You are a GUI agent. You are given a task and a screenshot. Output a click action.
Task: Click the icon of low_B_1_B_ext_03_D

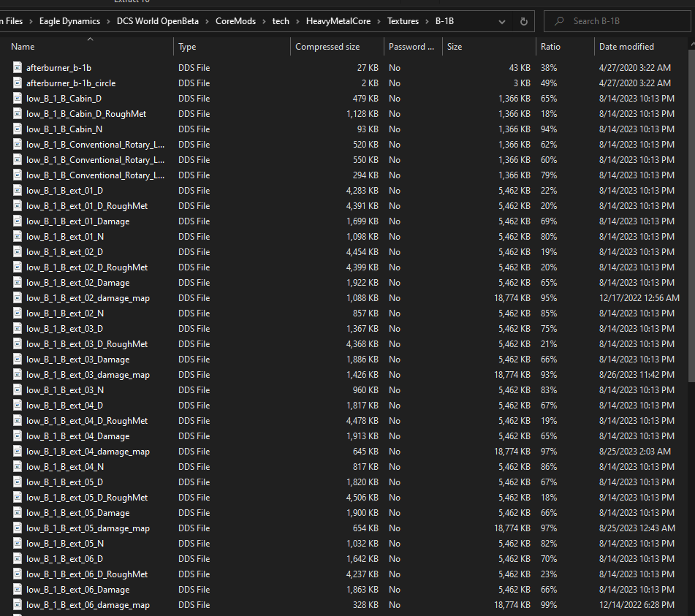pos(18,328)
